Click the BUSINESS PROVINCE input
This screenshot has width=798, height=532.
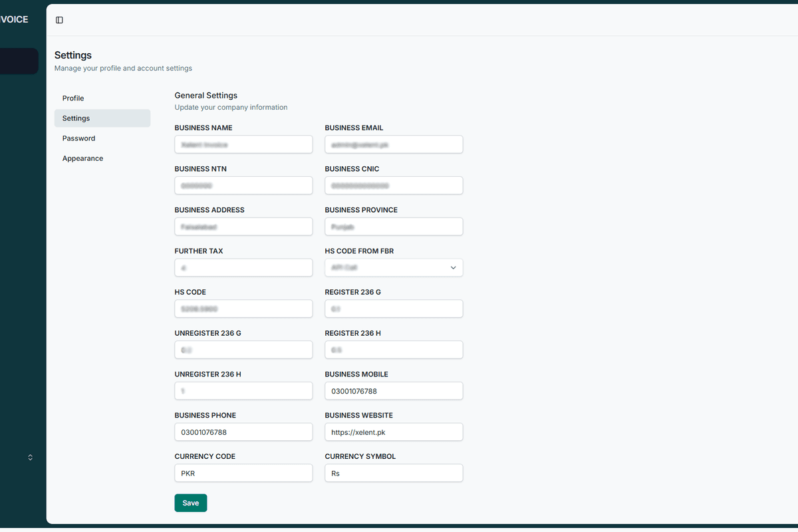click(394, 226)
